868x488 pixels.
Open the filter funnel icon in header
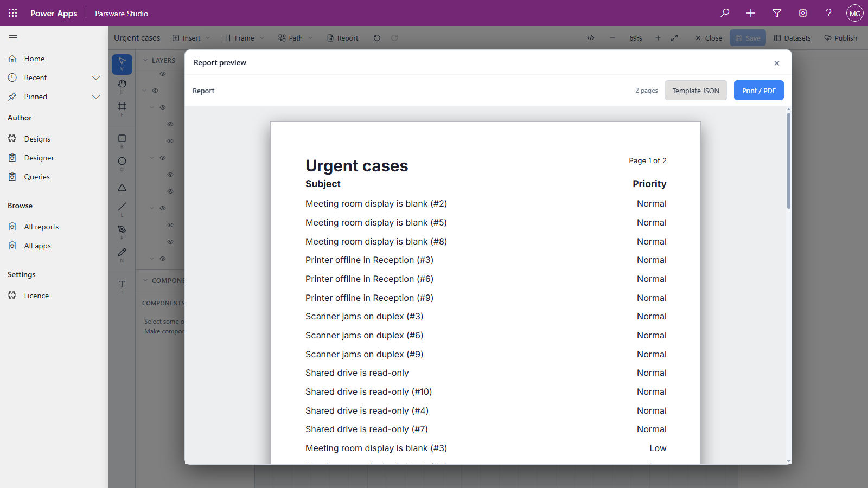click(777, 13)
